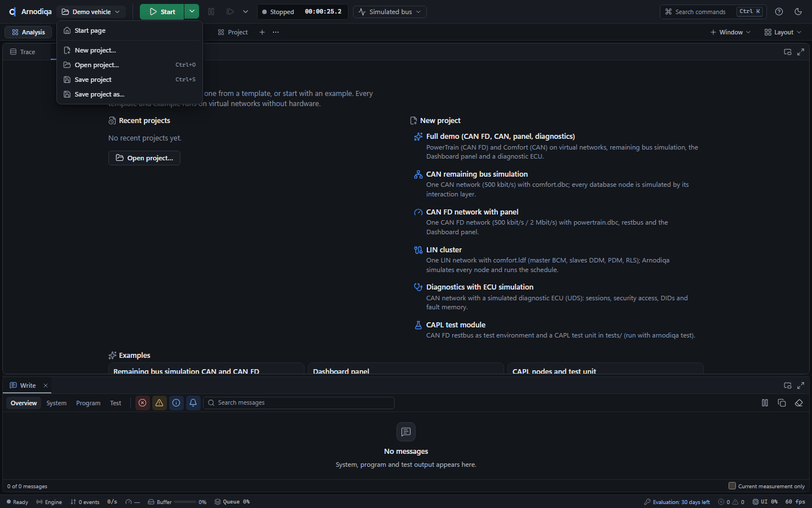
Task: Open the help icon in the top bar
Action: [x=779, y=12]
